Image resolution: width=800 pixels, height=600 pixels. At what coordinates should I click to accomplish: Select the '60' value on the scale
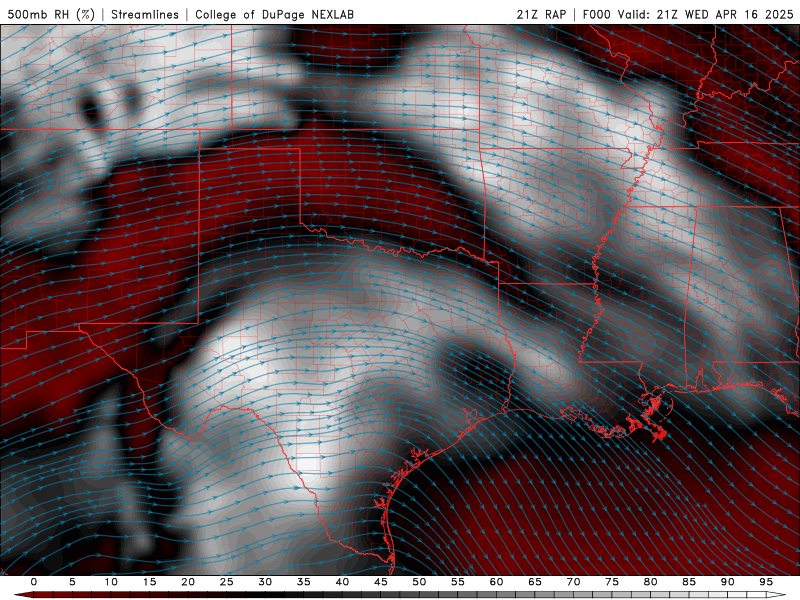(x=496, y=582)
